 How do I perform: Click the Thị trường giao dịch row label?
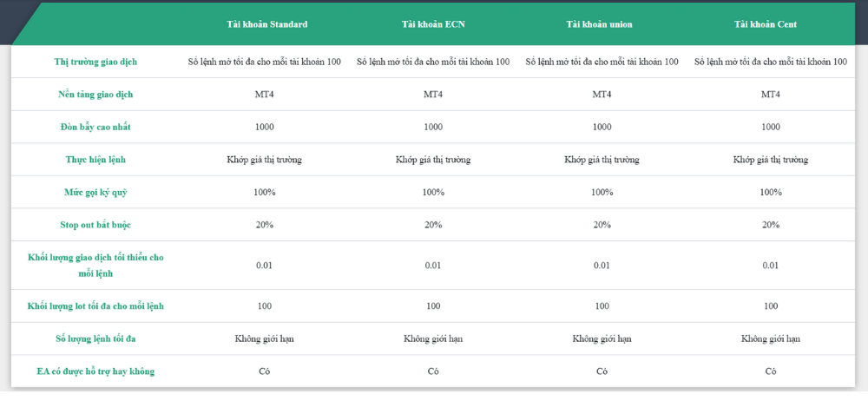click(95, 62)
